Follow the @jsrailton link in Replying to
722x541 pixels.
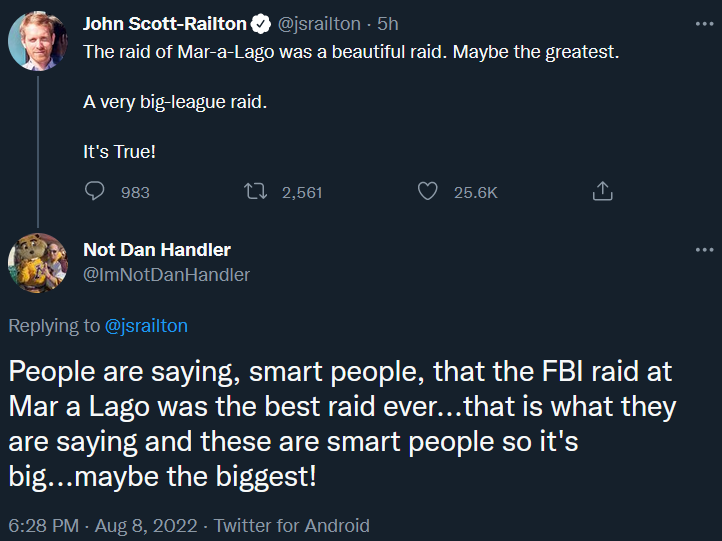coord(146,325)
